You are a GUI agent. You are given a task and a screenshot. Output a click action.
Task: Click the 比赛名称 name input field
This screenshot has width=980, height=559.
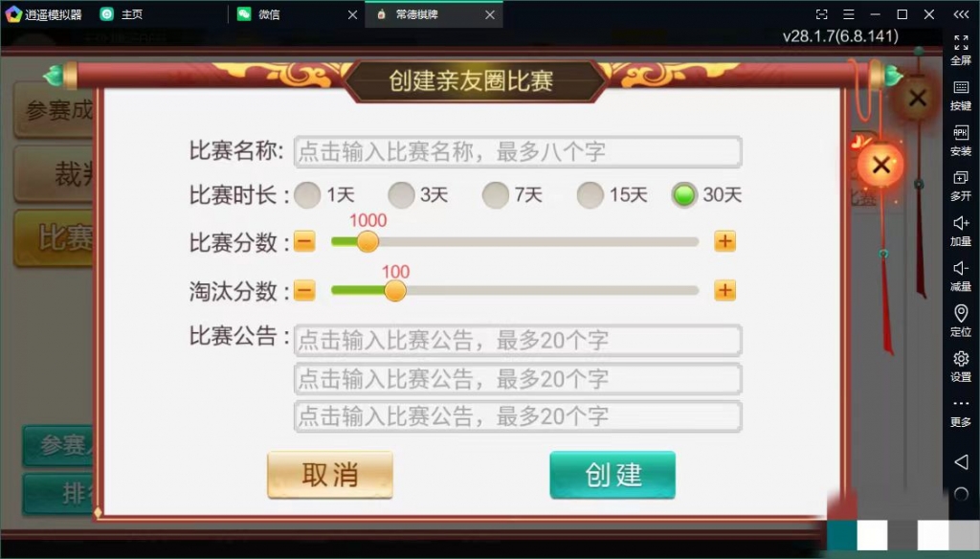[518, 152]
